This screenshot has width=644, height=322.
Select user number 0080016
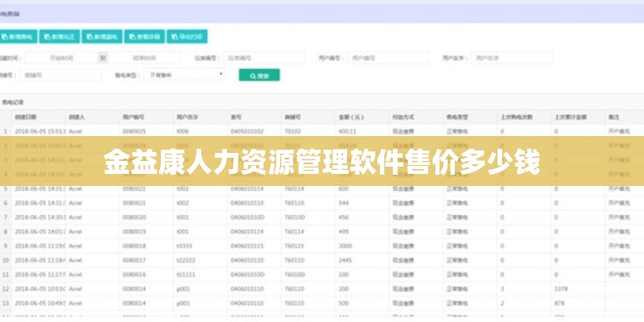(x=134, y=275)
